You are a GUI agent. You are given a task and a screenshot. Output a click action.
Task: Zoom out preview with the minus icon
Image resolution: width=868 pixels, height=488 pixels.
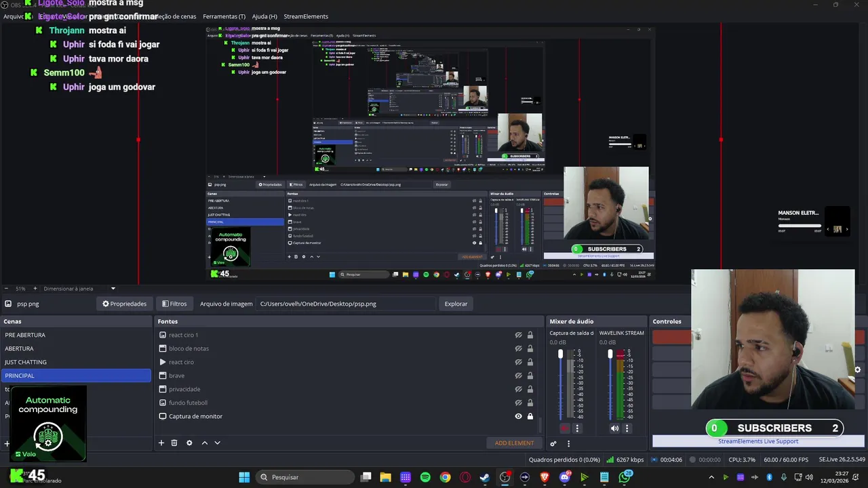coord(5,289)
